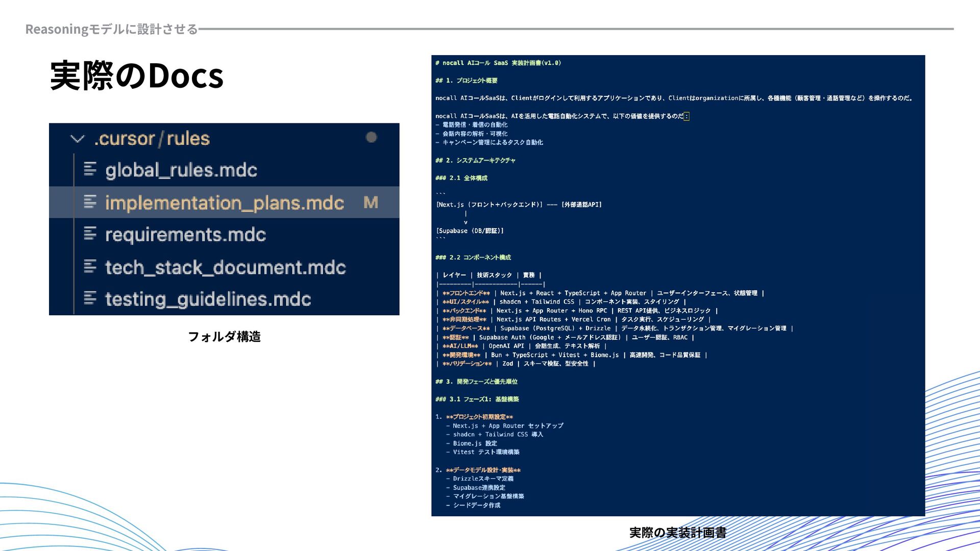
Task: Click the file icon beside testing_guidelines.mdc
Action: point(90,298)
